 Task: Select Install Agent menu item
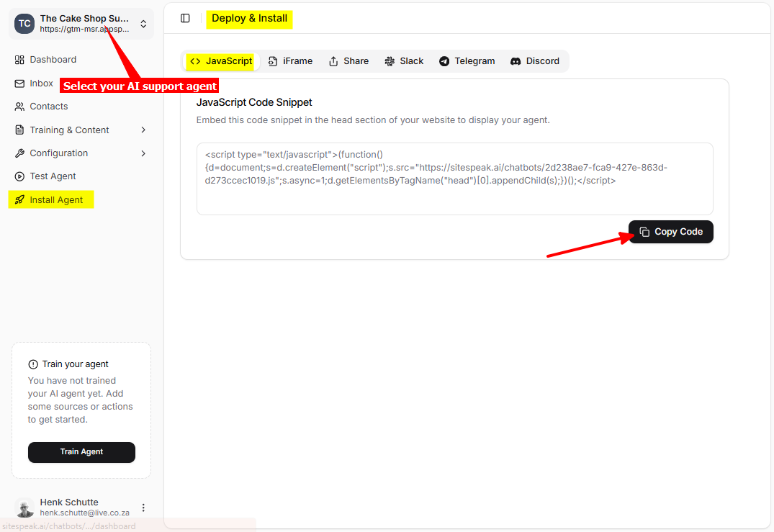click(x=81, y=200)
